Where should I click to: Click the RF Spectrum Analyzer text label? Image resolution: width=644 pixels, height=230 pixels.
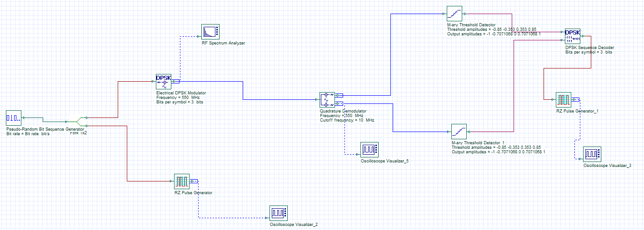point(223,43)
